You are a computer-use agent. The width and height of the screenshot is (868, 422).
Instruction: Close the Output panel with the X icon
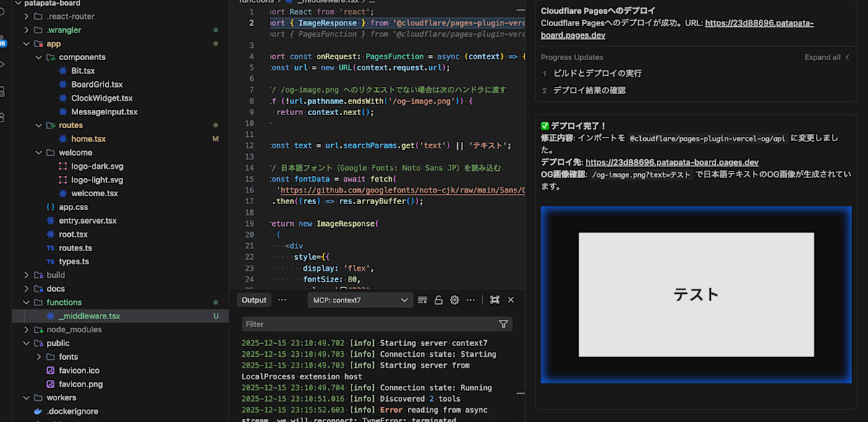(x=511, y=300)
